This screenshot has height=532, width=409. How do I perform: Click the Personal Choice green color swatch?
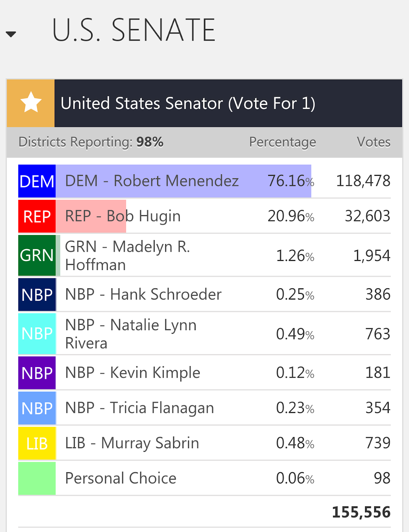click(x=37, y=478)
